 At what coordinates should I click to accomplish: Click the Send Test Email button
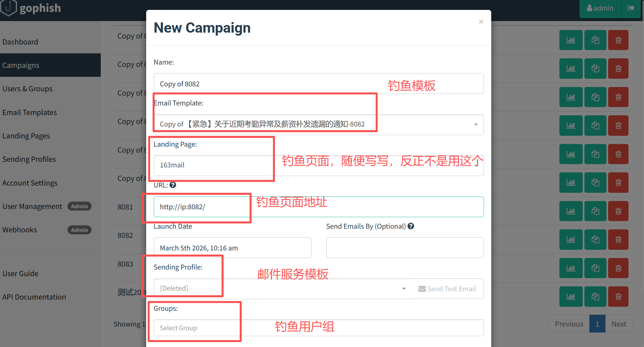(x=447, y=289)
